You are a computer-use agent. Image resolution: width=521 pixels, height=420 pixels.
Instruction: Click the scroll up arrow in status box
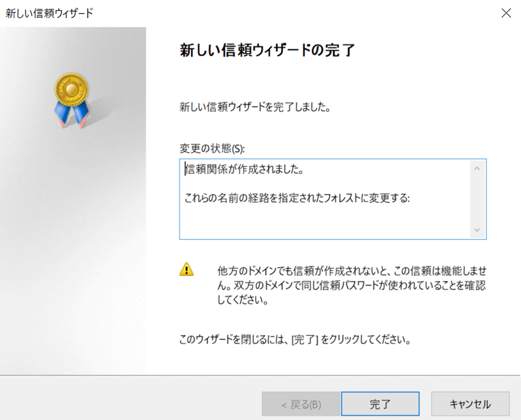coord(477,168)
